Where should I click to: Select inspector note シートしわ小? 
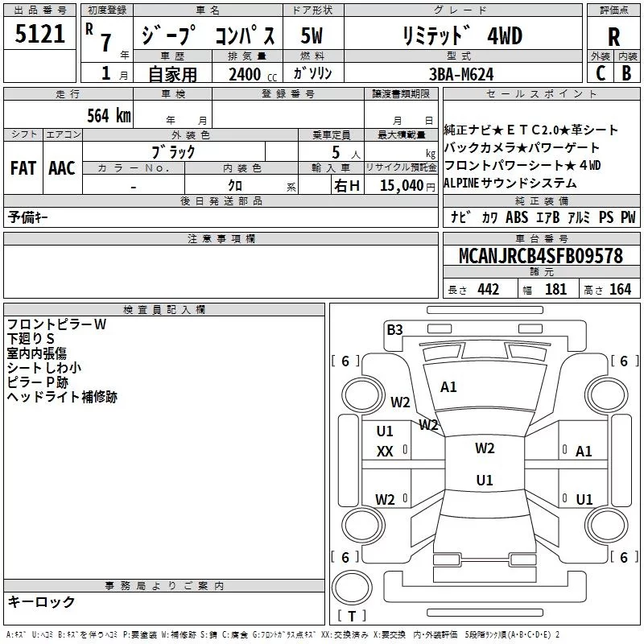click(x=44, y=367)
